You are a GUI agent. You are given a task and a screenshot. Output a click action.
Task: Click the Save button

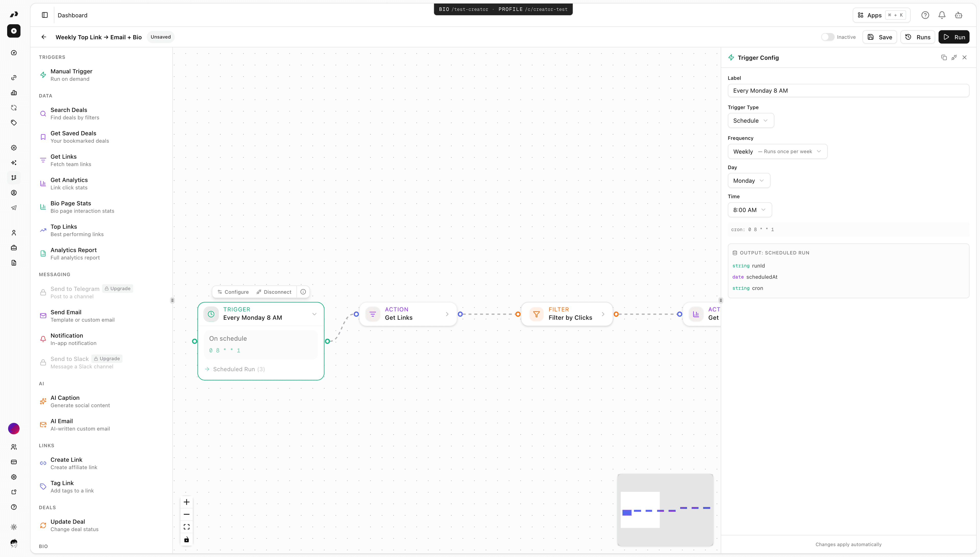[x=879, y=37]
